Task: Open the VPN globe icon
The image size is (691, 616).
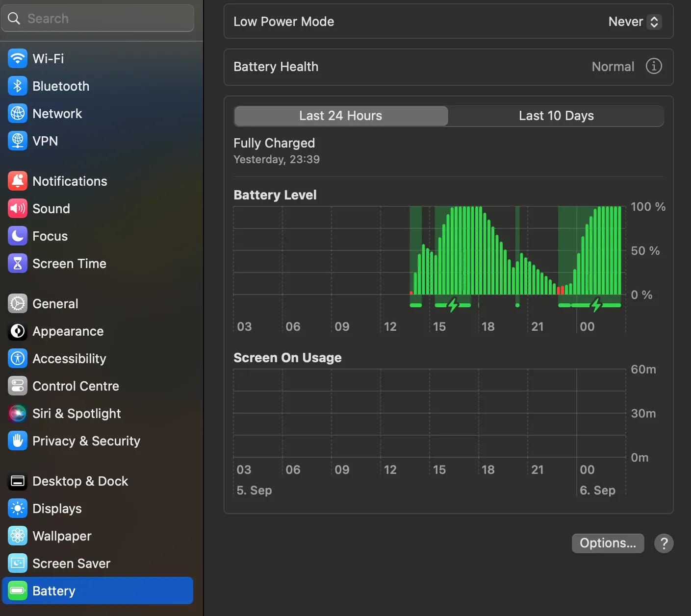Action: pos(18,141)
